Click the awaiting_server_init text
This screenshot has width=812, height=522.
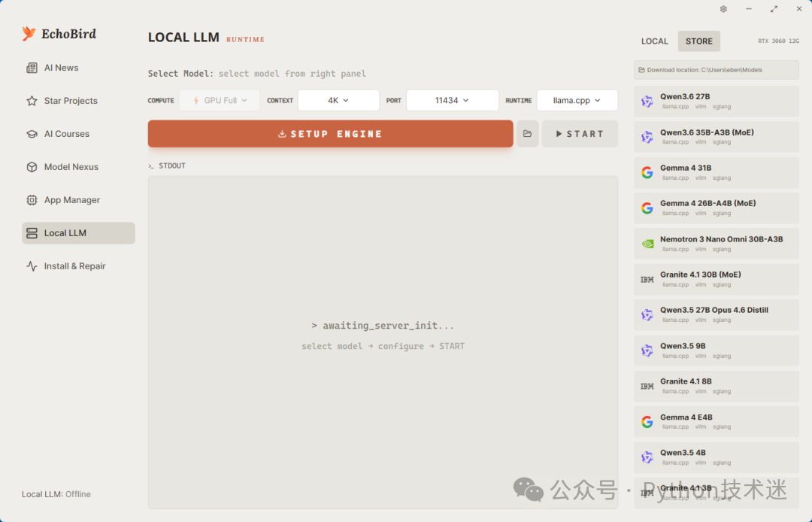[383, 326]
